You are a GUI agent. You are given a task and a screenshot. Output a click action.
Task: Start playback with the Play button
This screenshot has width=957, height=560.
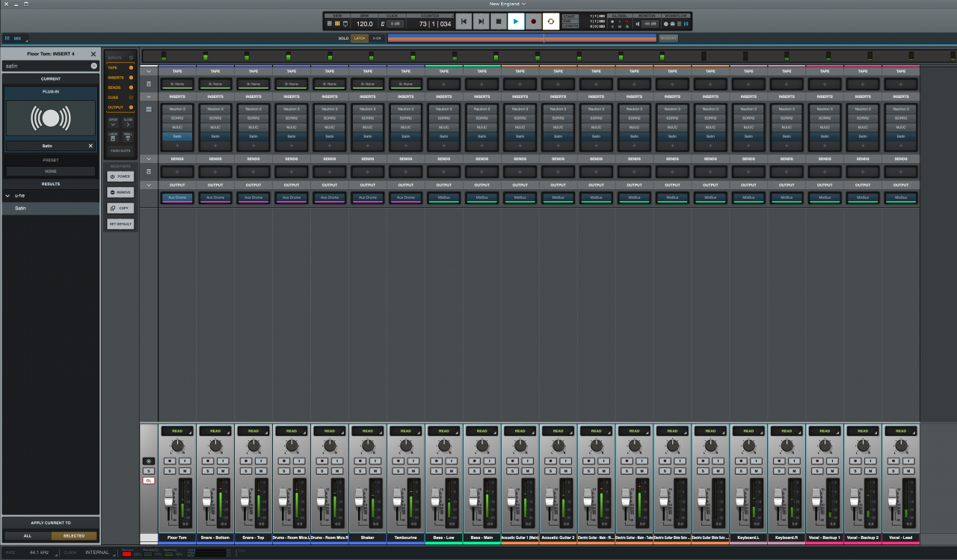pyautogui.click(x=517, y=22)
